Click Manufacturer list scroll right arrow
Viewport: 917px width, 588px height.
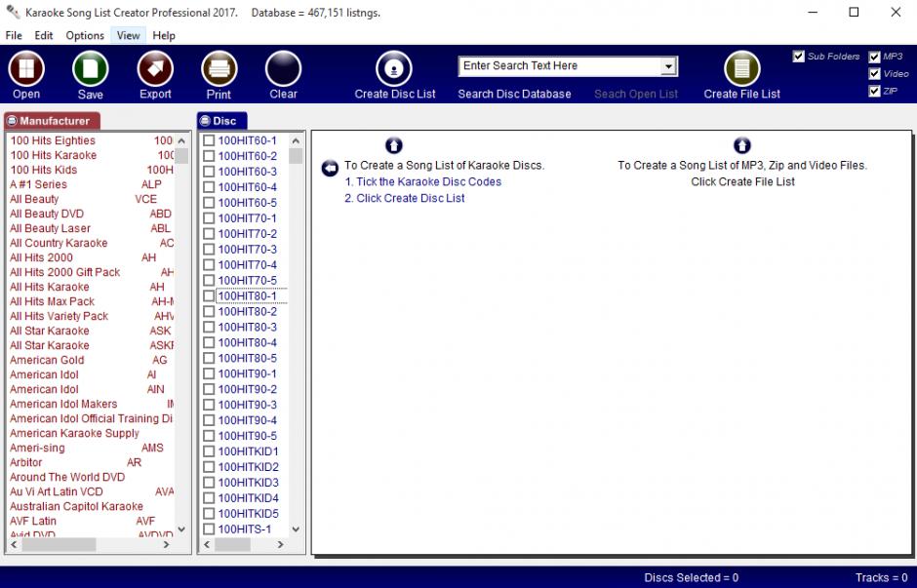[x=166, y=544]
